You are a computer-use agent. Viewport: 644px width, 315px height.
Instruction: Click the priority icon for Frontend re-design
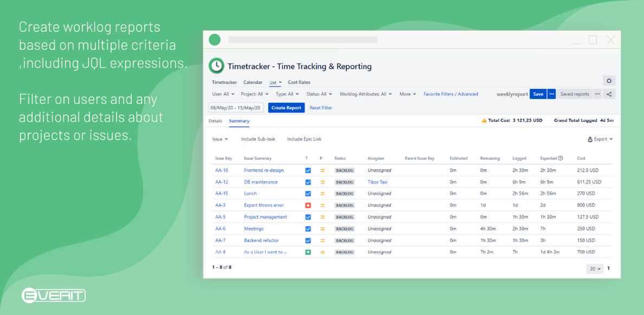[323, 170]
